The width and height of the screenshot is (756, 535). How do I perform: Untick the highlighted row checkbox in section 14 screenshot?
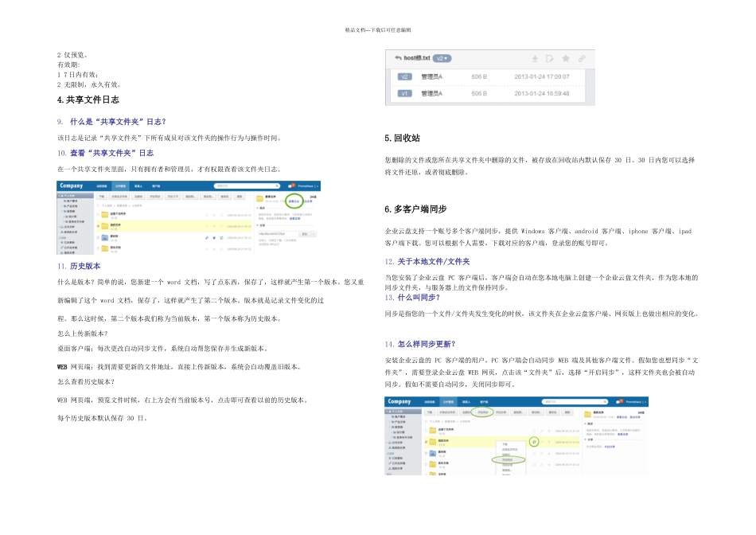[x=427, y=442]
